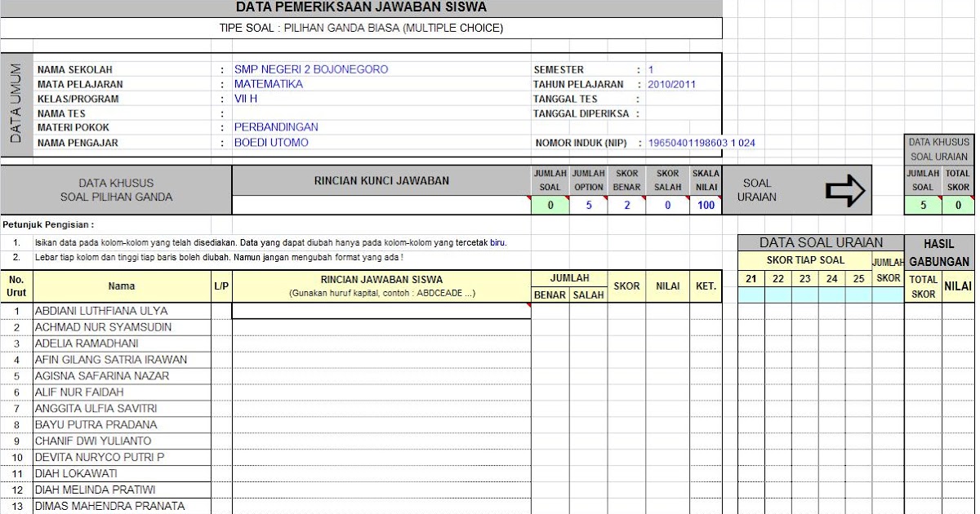Select Jumlah Soal value 0 under pilihan ganda
This screenshot has width=980, height=514.
click(550, 205)
